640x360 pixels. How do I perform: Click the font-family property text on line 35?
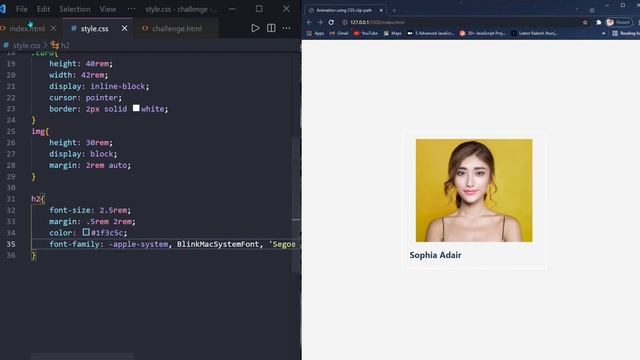coord(74,244)
